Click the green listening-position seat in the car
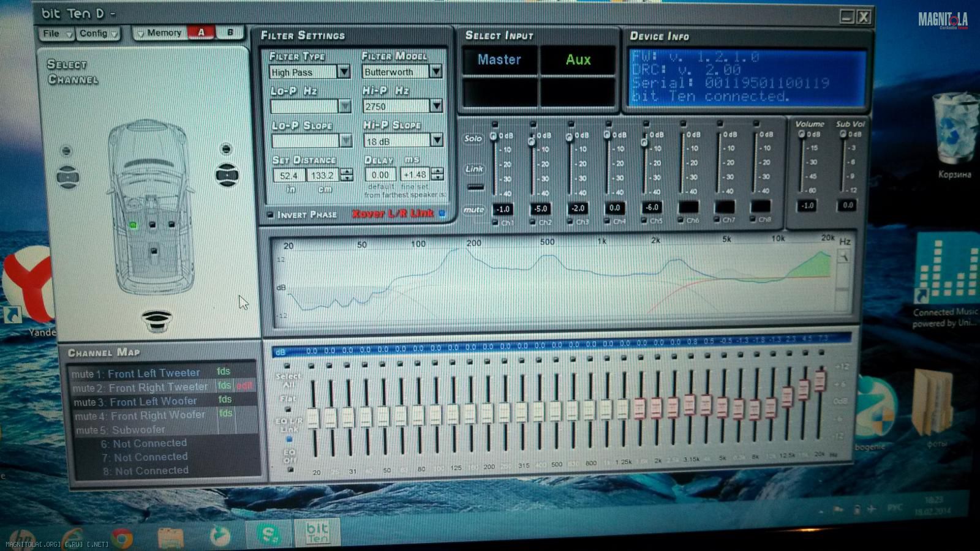Image resolution: width=980 pixels, height=551 pixels. [133, 225]
